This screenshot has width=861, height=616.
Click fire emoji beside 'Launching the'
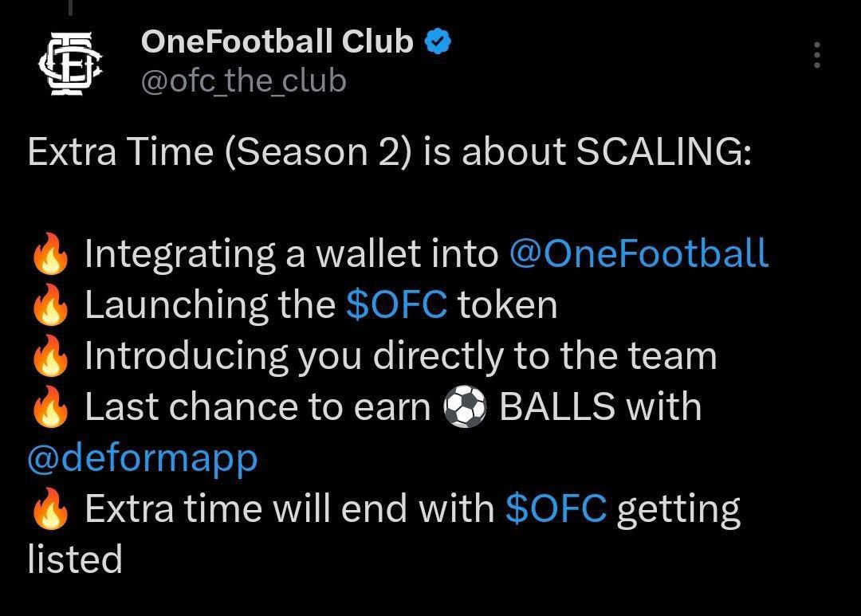50,304
